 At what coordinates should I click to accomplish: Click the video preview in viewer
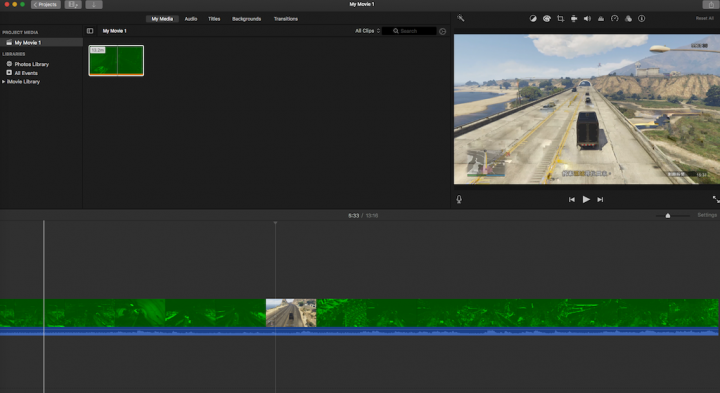[x=587, y=109]
